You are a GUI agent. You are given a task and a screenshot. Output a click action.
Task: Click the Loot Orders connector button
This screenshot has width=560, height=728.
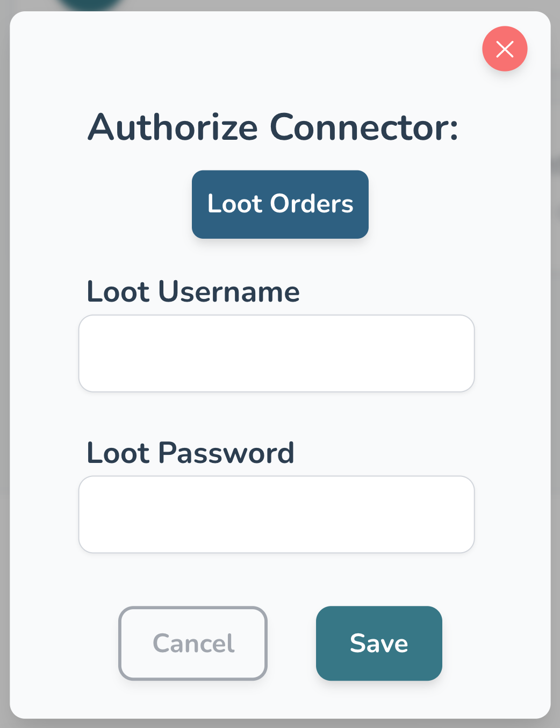pos(280,204)
